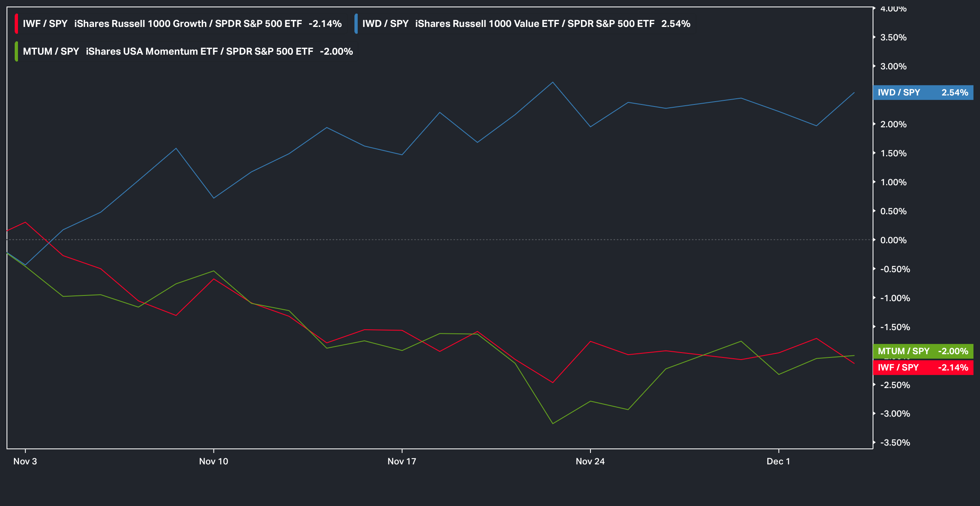Click the -2.14% value in IWF legend
This screenshot has width=980, height=506.
[325, 24]
